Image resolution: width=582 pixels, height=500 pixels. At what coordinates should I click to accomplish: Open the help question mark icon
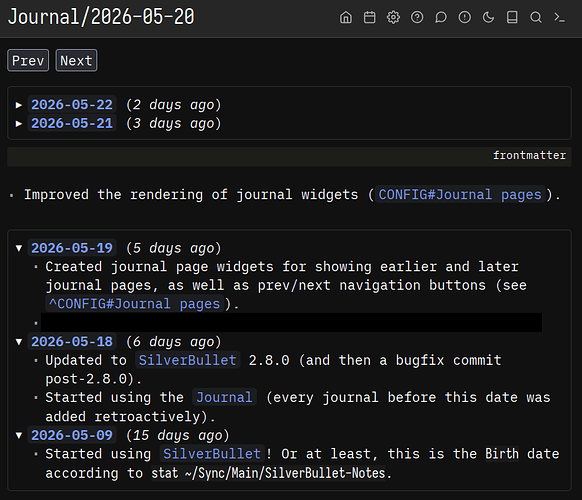[417, 17]
